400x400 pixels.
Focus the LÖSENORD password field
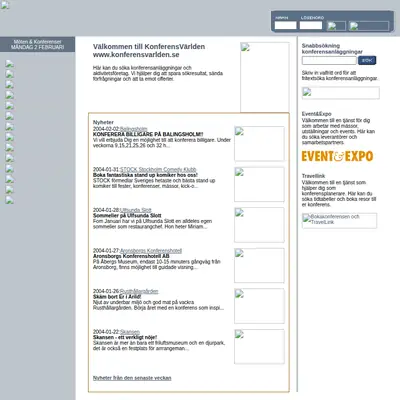pos(311,25)
